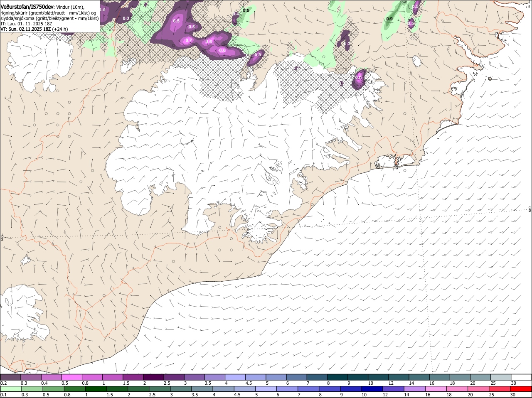The height and width of the screenshot is (398, 532).
Task: Select the snow-scale swatch between 7 and 8
Action: click(316, 377)
